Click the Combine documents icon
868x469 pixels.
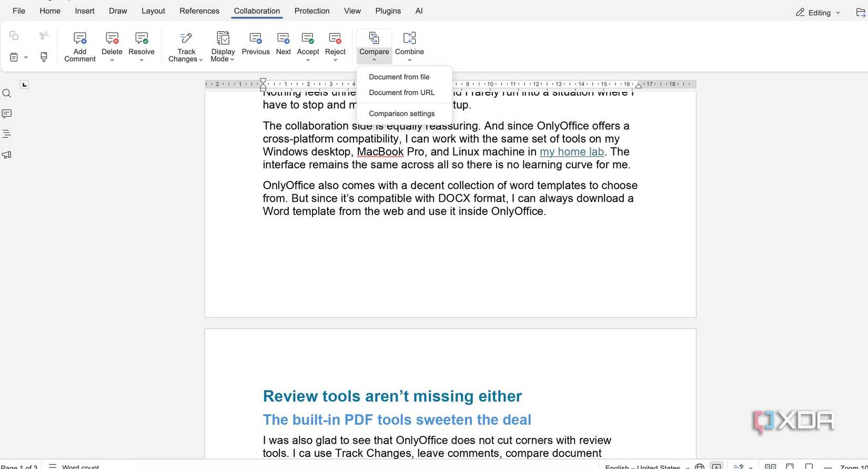click(x=409, y=38)
